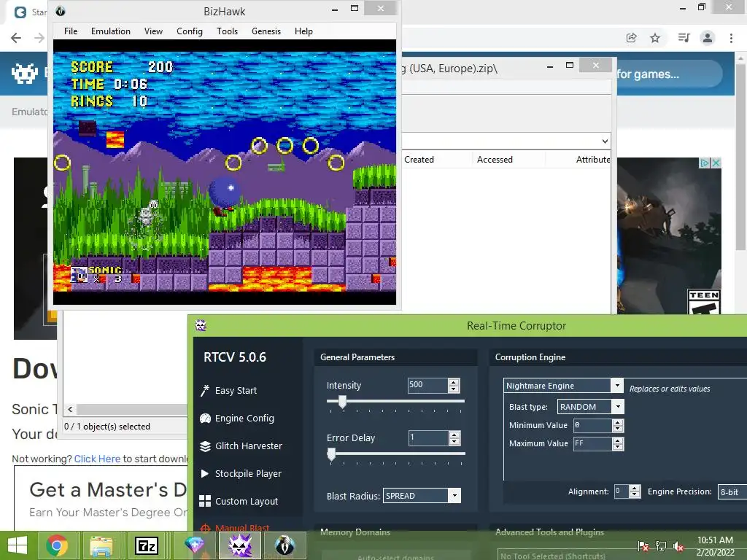
Task: Open the Chrome profile avatar
Action: (x=708, y=38)
